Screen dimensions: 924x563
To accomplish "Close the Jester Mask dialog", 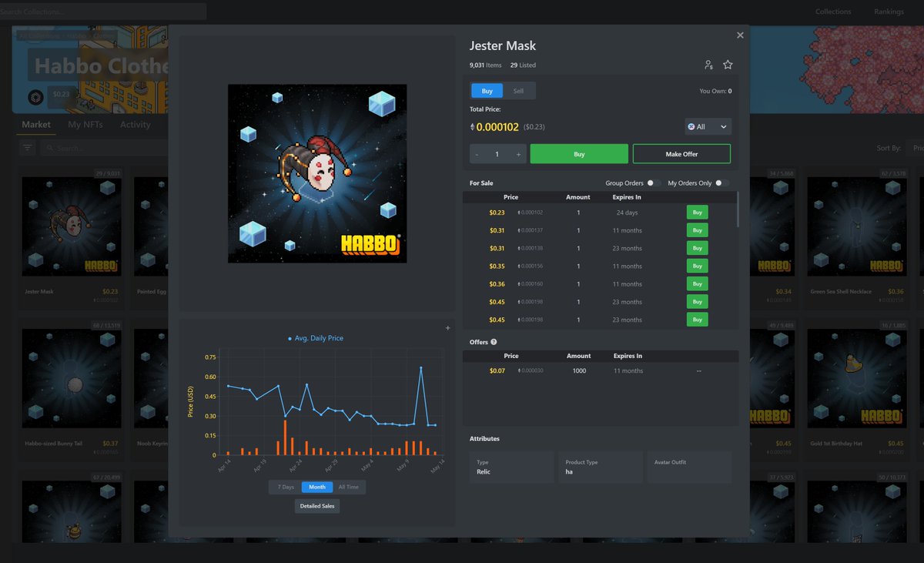I will click(740, 35).
